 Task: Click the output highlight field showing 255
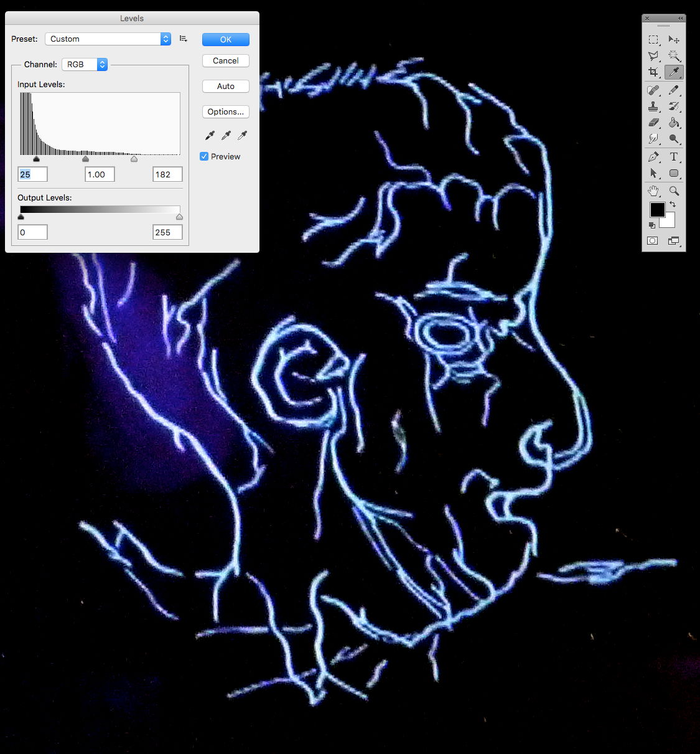point(167,232)
